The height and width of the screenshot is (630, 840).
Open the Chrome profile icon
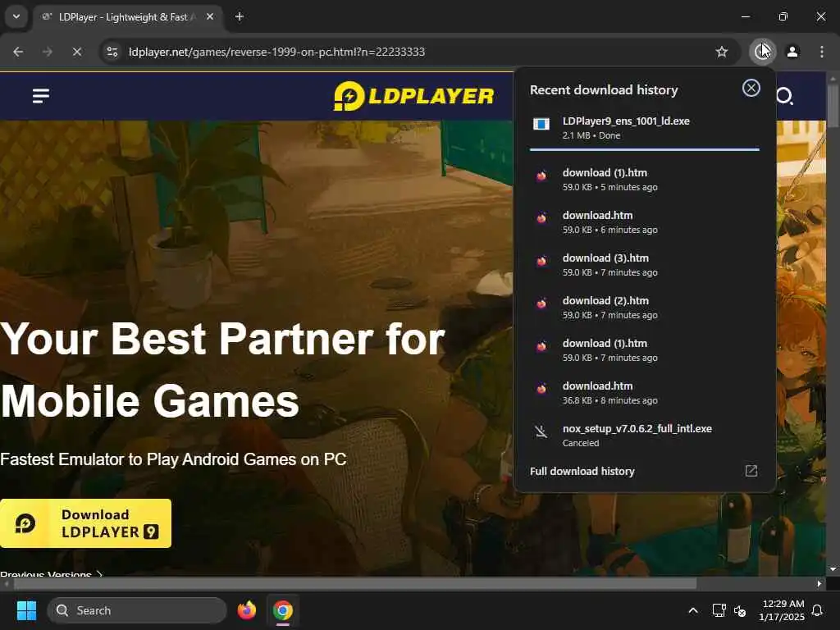tap(792, 52)
